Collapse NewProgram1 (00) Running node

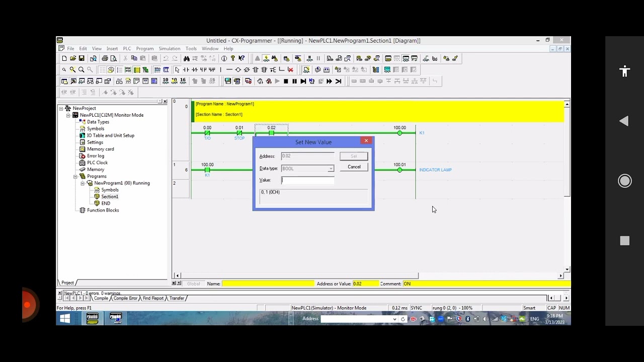coord(83,183)
